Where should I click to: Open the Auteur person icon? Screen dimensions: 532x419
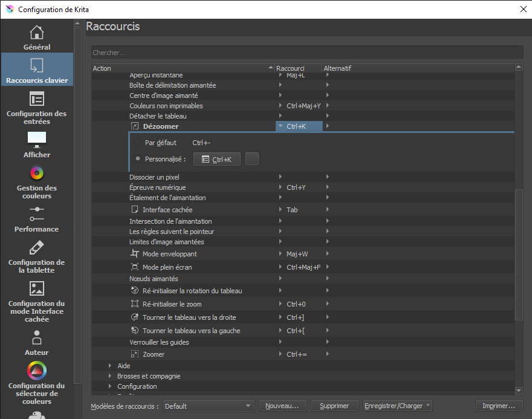[37, 337]
